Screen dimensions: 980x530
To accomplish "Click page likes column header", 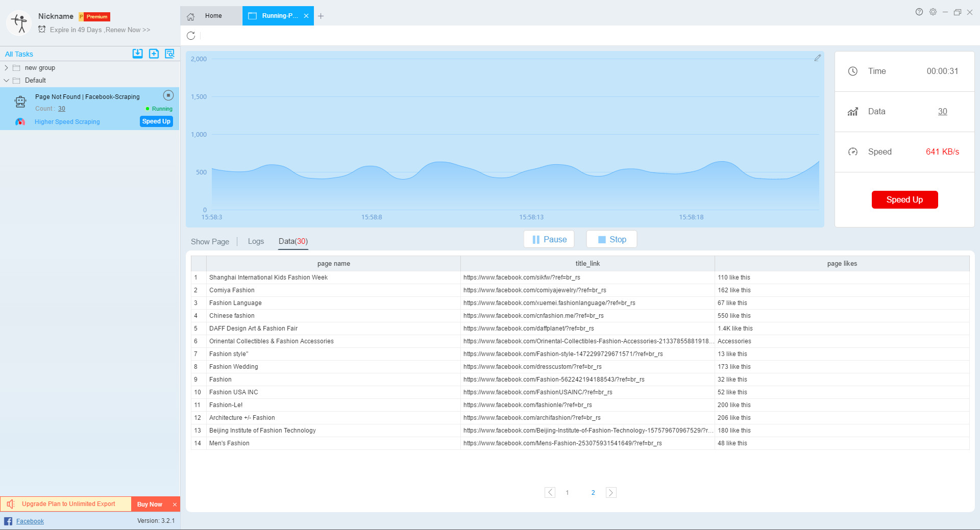I will pyautogui.click(x=842, y=264).
